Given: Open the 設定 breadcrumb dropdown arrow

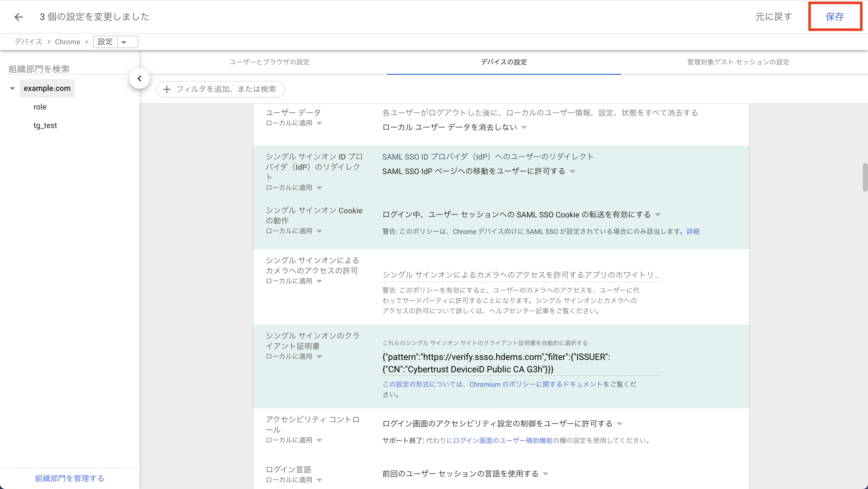Looking at the screenshot, I should coord(124,42).
